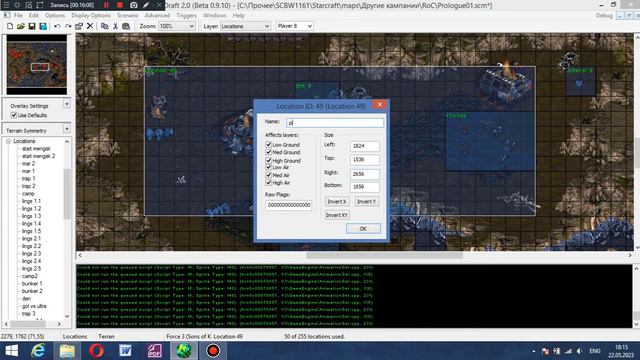Viewport: 640px width, 360px height.
Task: Confirm location dialog with OK
Action: (363, 229)
